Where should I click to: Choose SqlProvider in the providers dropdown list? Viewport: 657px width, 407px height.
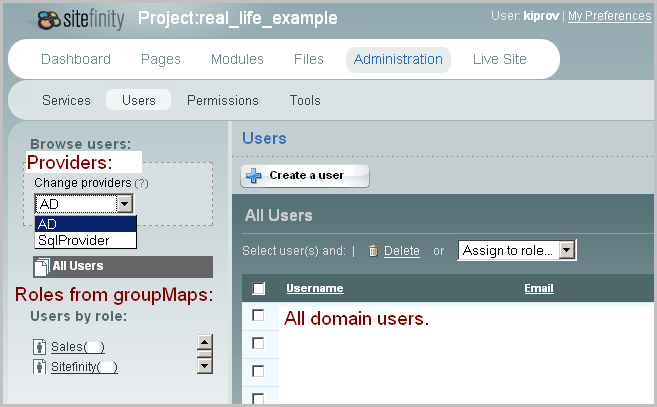click(85, 240)
